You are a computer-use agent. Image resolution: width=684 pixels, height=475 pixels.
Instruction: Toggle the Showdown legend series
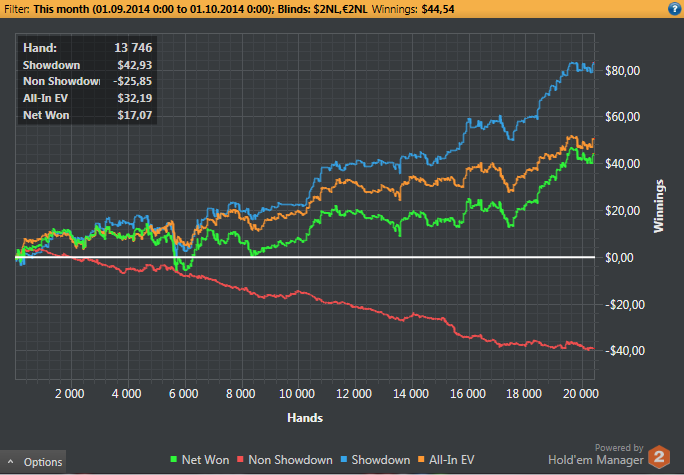pyautogui.click(x=375, y=460)
